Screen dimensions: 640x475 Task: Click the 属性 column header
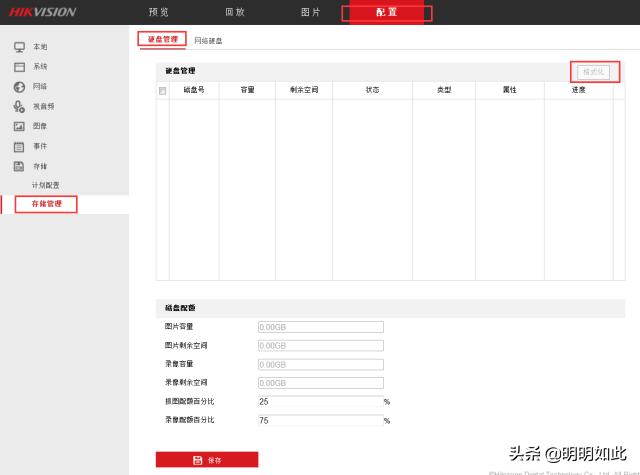coord(510,90)
